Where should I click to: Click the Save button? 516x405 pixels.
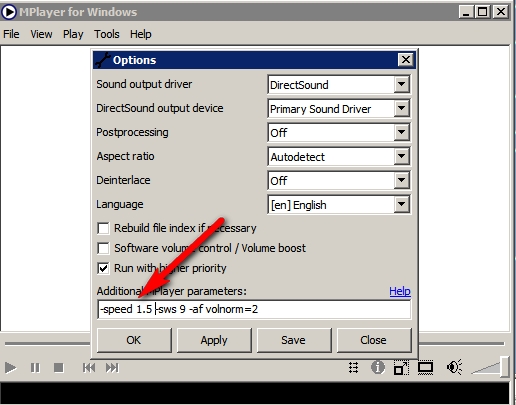click(294, 340)
